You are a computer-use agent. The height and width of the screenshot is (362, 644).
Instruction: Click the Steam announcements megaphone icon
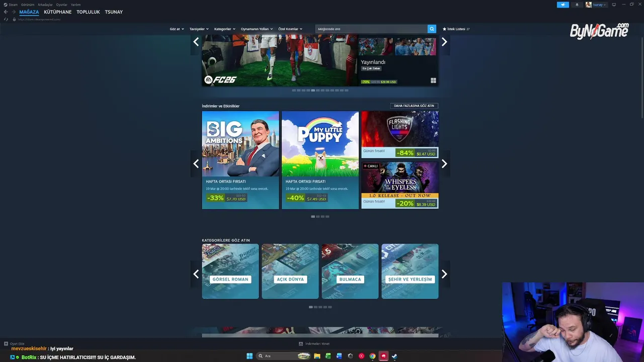click(562, 5)
